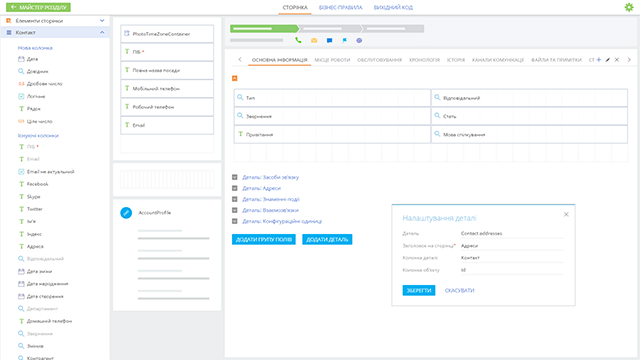Viewport: 640px width, 360px height.
Task: Click the pencil icon to edit tab
Action: (x=608, y=60)
